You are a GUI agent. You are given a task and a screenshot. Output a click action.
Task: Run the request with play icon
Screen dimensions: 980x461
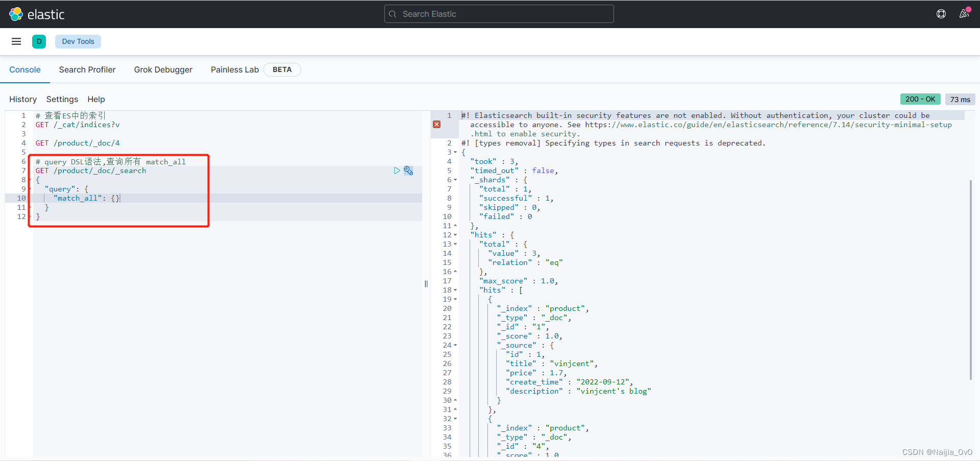point(397,171)
